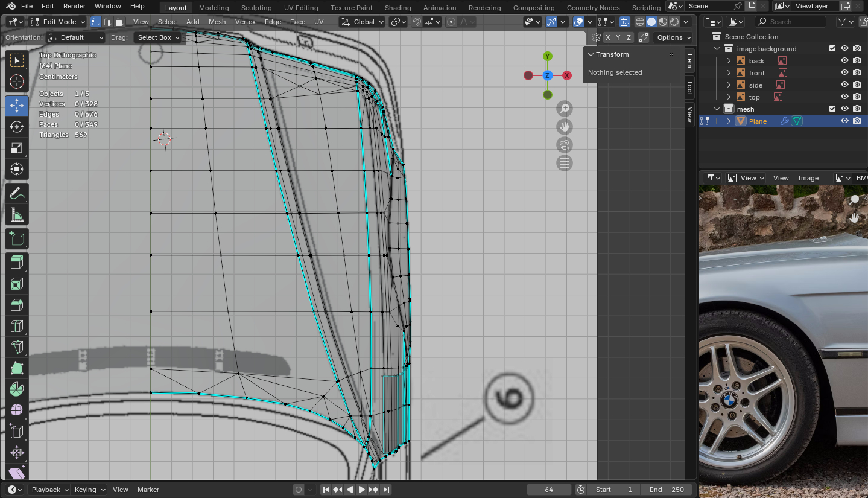This screenshot has width=868, height=498.
Task: Uncheck the mesh collection checkbox
Action: [x=832, y=109]
